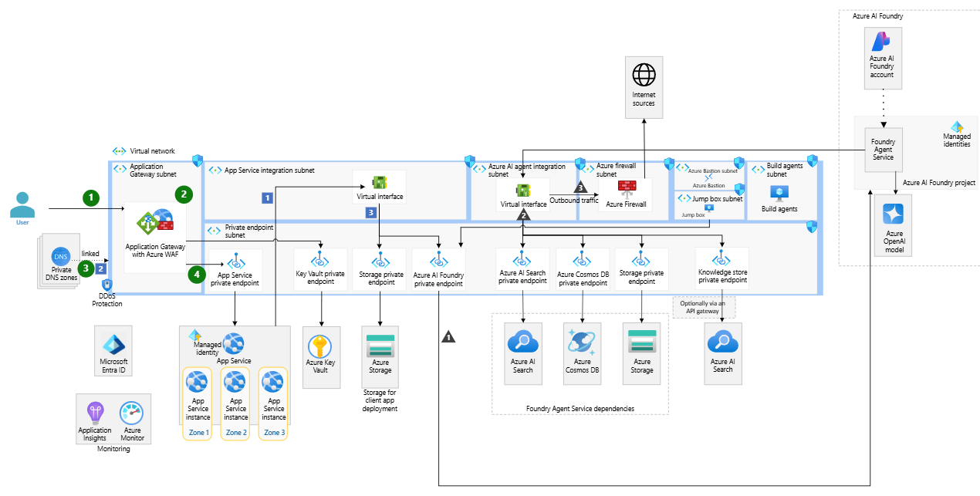Screen dimensions: 980x496
Task: Select the Azure Firewall icon
Action: tap(626, 188)
